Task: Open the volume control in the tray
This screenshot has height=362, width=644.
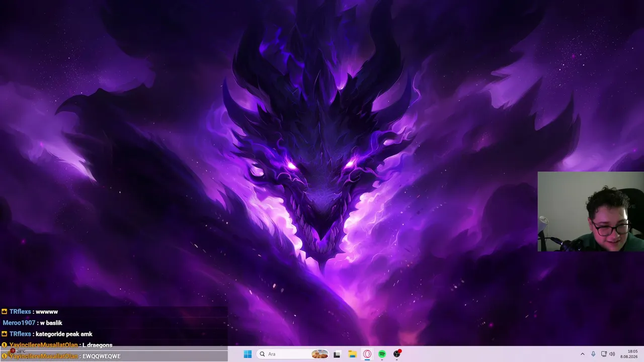Action: [612, 354]
